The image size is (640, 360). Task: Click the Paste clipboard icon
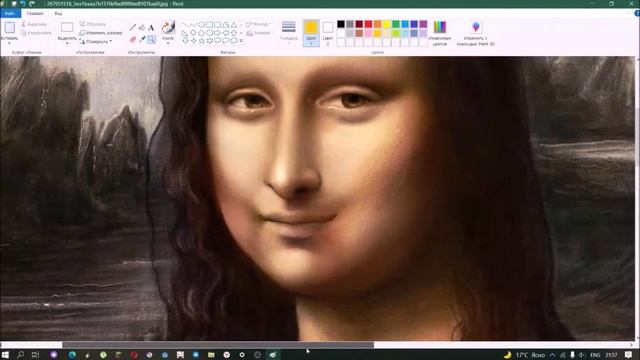click(10, 27)
